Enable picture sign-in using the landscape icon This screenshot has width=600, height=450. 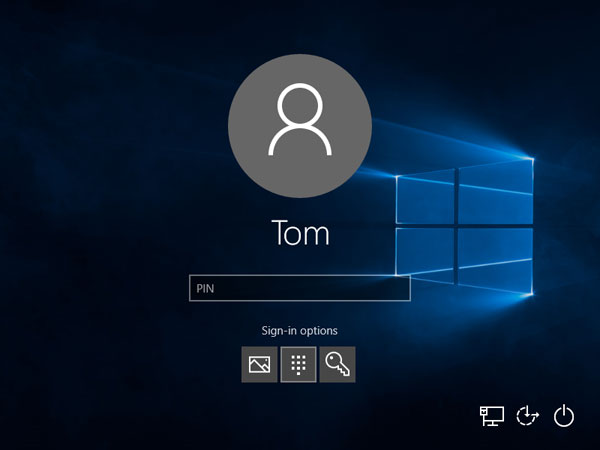(260, 365)
